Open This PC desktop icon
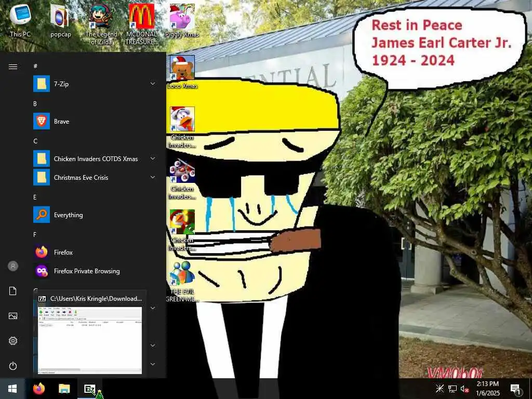This screenshot has width=532, height=399. [x=20, y=20]
